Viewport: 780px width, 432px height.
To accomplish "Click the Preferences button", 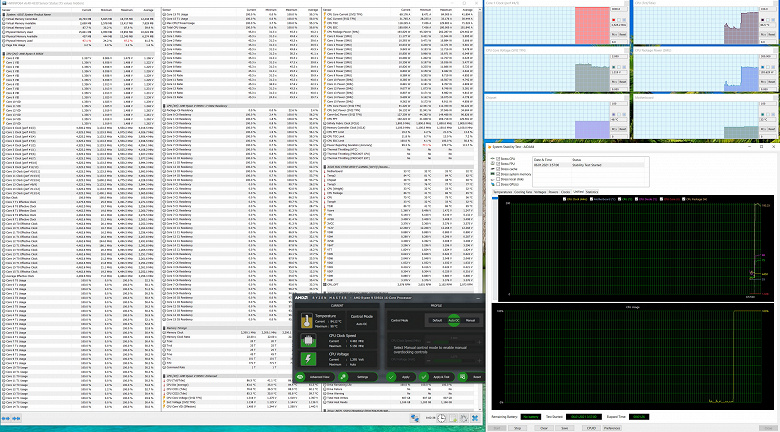I will coord(612,428).
